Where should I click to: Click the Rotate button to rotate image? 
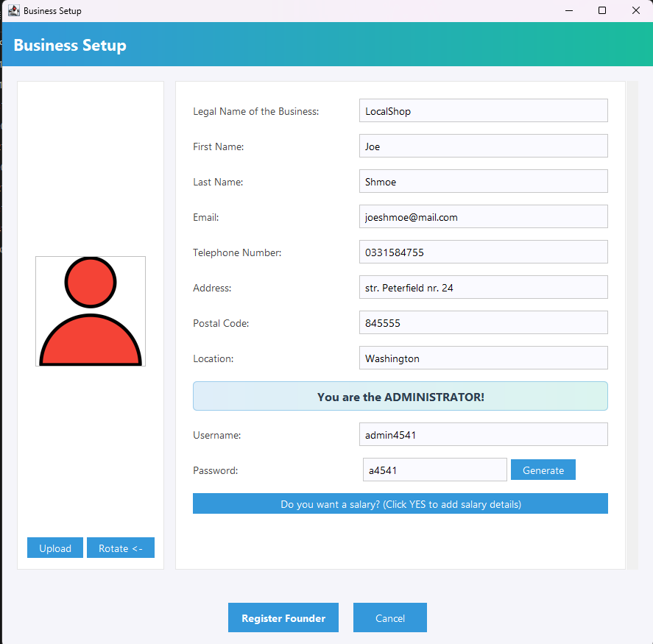120,548
